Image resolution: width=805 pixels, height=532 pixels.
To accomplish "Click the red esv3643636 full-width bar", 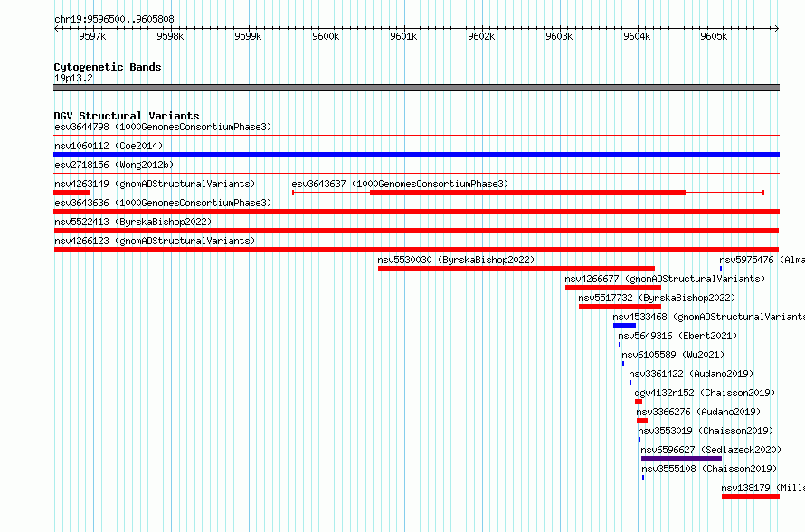I will pos(416,212).
